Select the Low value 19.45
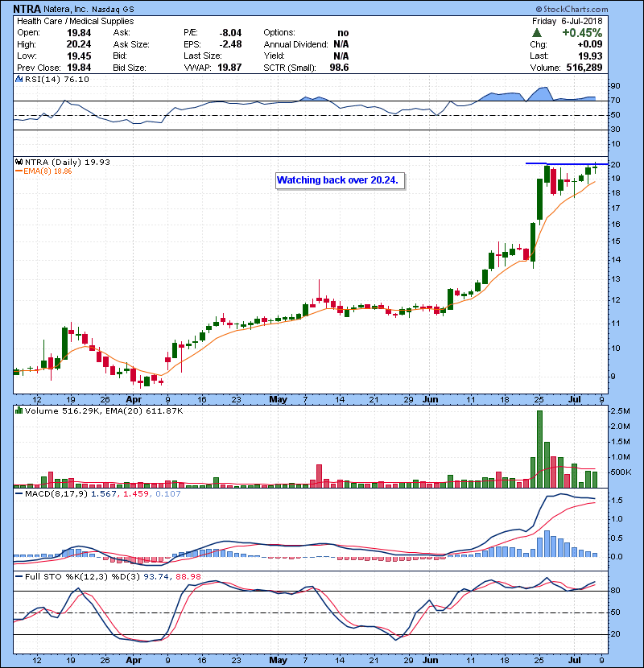 [x=79, y=56]
